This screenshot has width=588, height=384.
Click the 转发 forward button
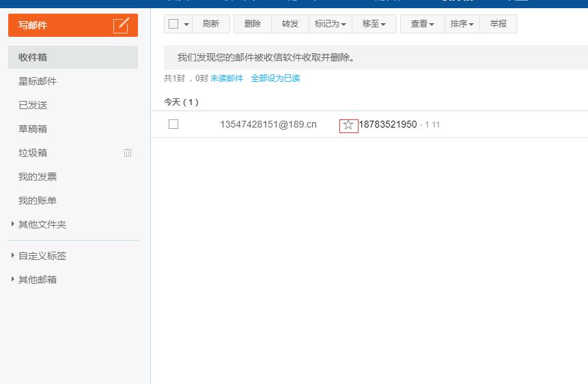pos(290,24)
